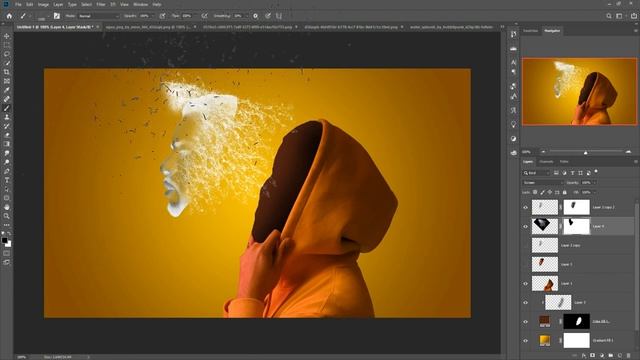Open the File menu

point(18,4)
